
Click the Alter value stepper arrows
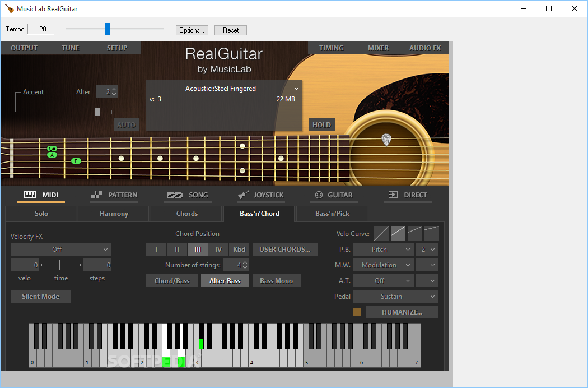click(x=114, y=91)
